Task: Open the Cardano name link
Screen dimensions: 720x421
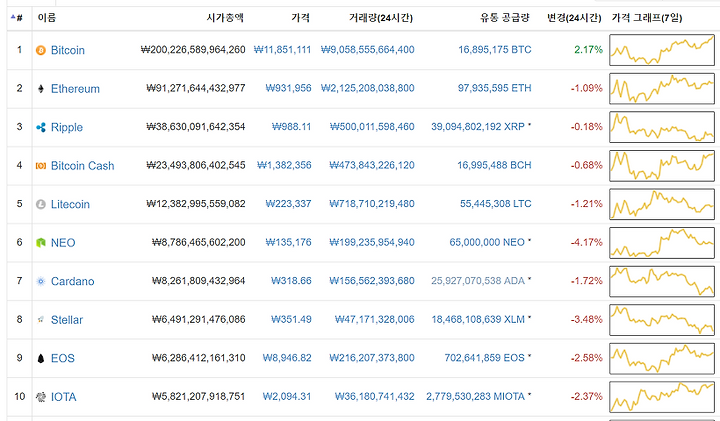Action: pos(72,281)
